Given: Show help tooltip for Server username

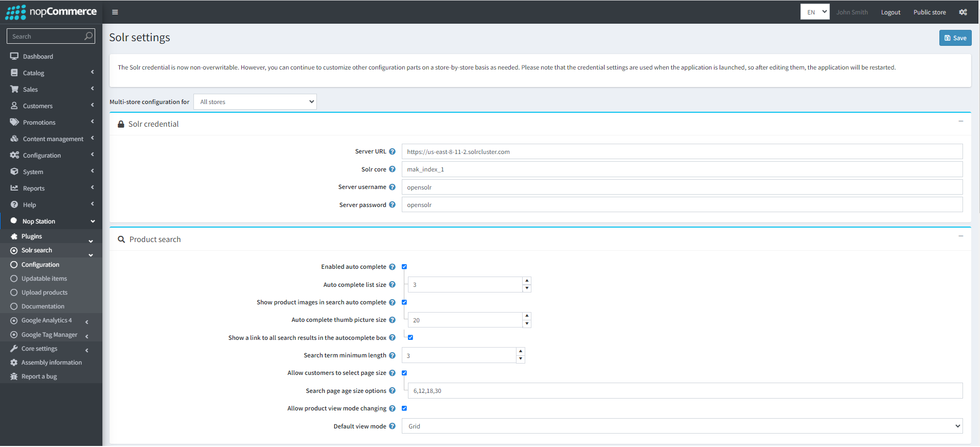Looking at the screenshot, I should point(392,187).
